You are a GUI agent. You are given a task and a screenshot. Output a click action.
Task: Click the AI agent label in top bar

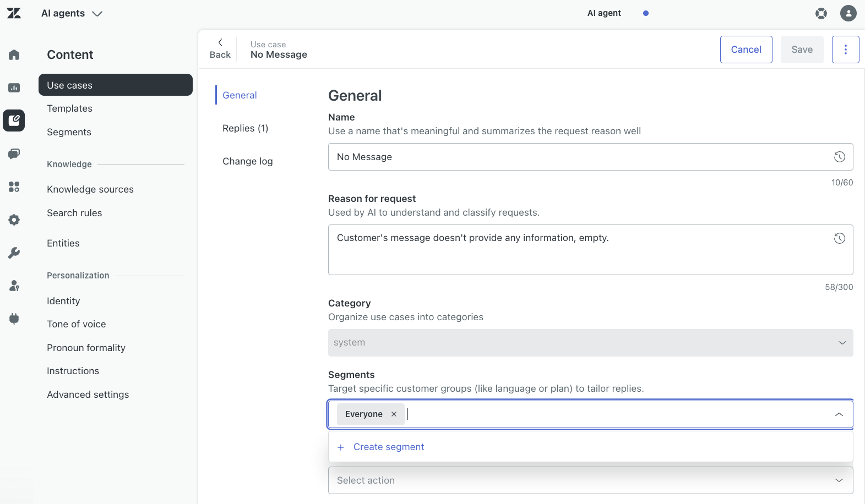[604, 13]
